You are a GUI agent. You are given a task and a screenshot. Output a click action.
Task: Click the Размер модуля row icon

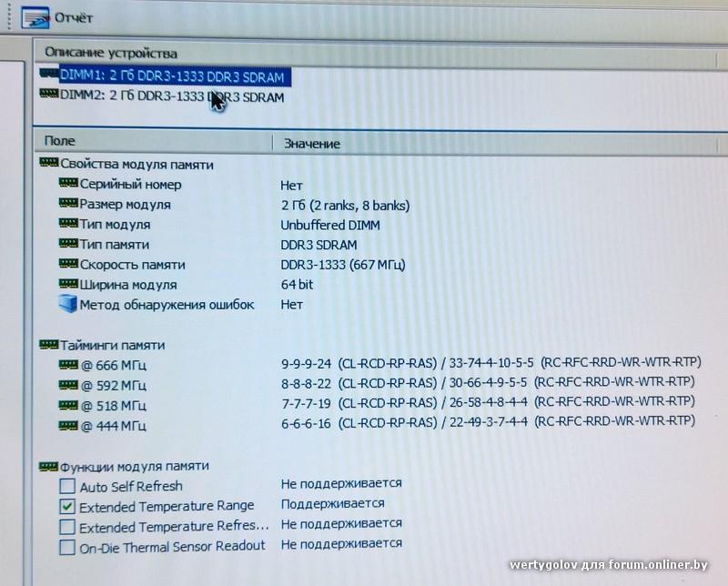click(69, 203)
